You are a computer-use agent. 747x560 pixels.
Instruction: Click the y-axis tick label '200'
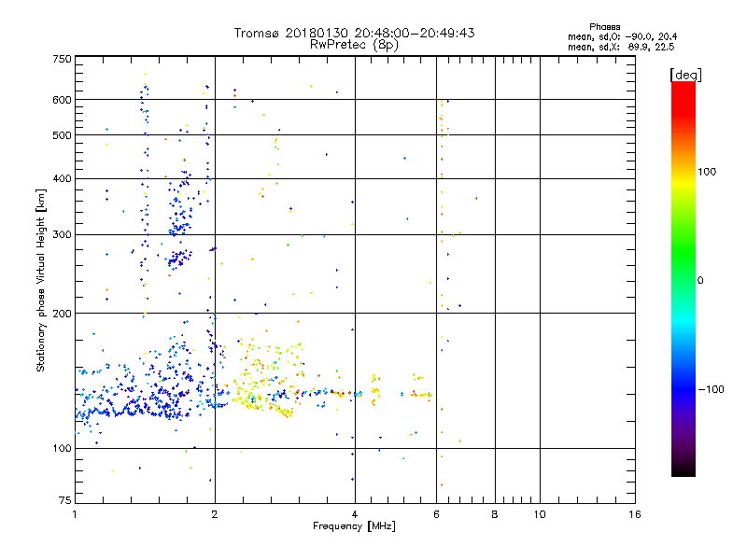(x=62, y=314)
